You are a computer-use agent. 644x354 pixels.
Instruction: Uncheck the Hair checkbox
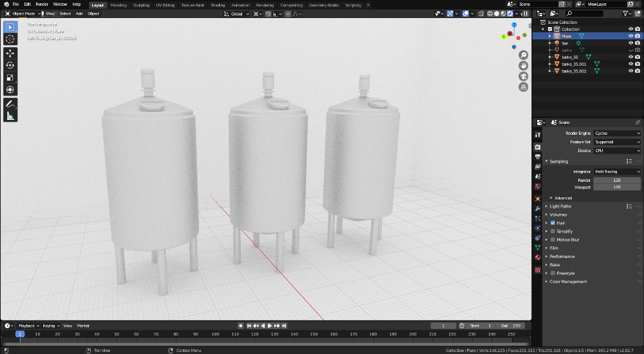coord(553,223)
